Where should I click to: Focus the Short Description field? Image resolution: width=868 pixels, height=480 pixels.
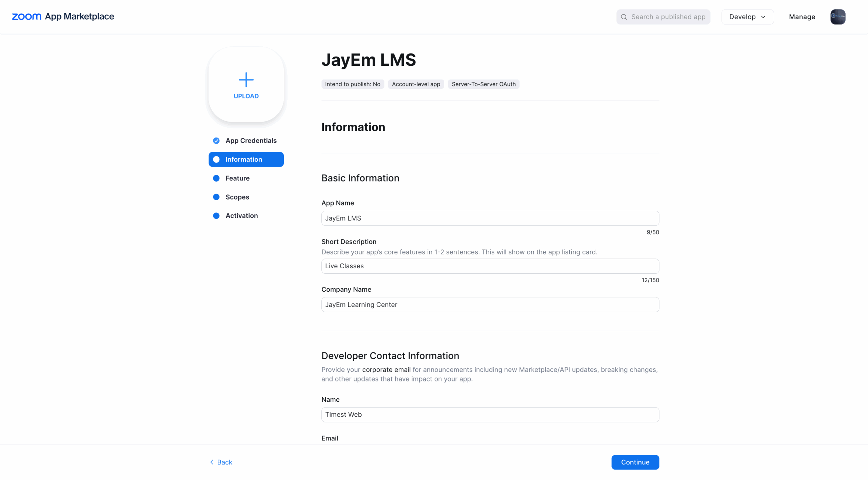(490, 266)
